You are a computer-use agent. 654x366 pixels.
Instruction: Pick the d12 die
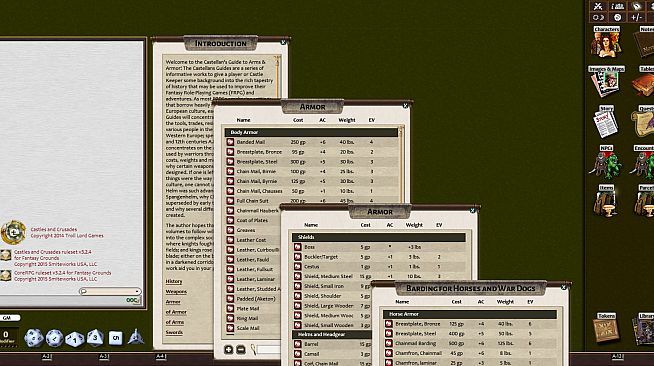(55, 338)
